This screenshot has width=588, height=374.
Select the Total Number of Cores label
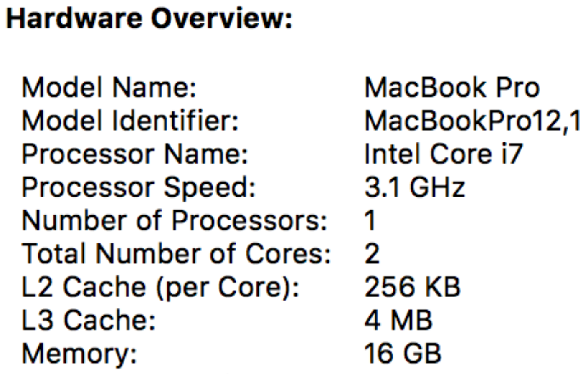point(176,254)
